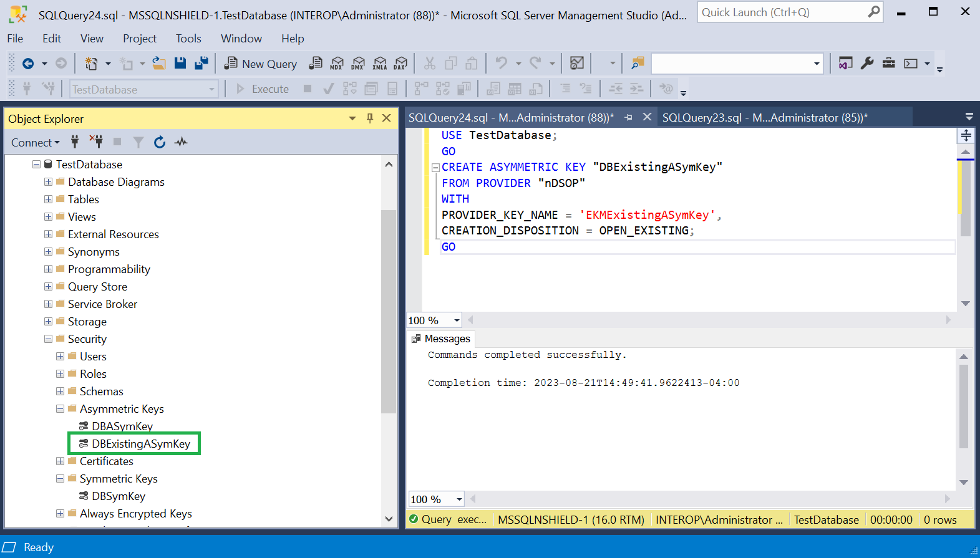
Task: Click the Execute button
Action: pyautogui.click(x=262, y=89)
